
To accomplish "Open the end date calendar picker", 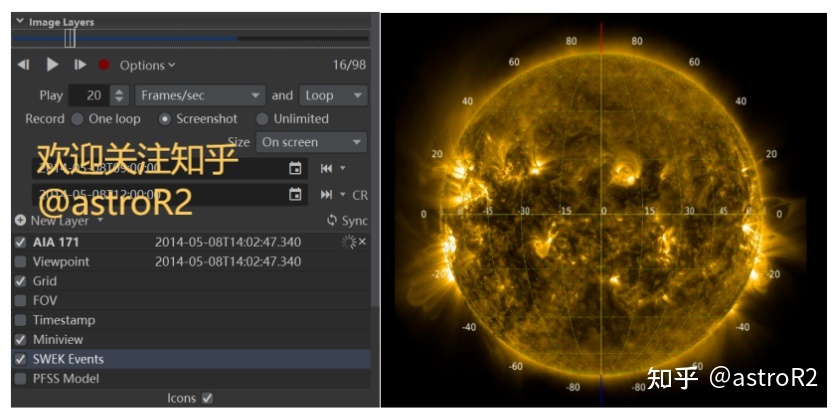I will (x=295, y=194).
